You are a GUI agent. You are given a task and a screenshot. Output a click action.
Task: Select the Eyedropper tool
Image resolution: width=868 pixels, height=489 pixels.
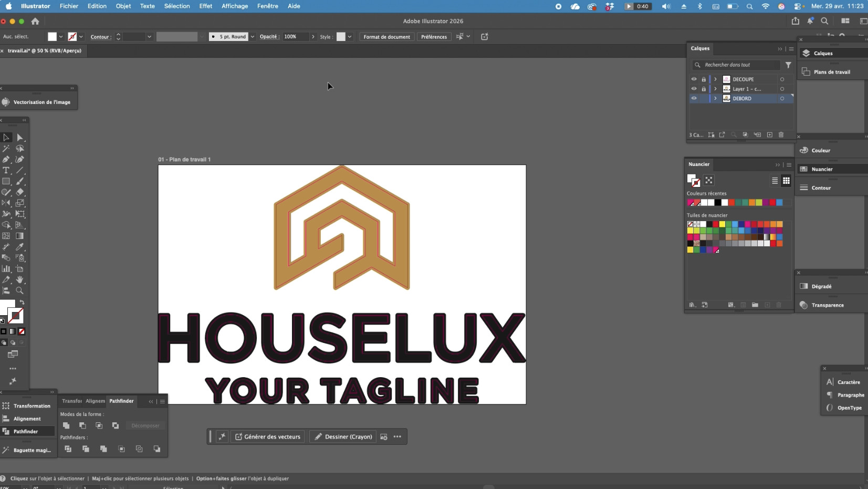(20, 247)
